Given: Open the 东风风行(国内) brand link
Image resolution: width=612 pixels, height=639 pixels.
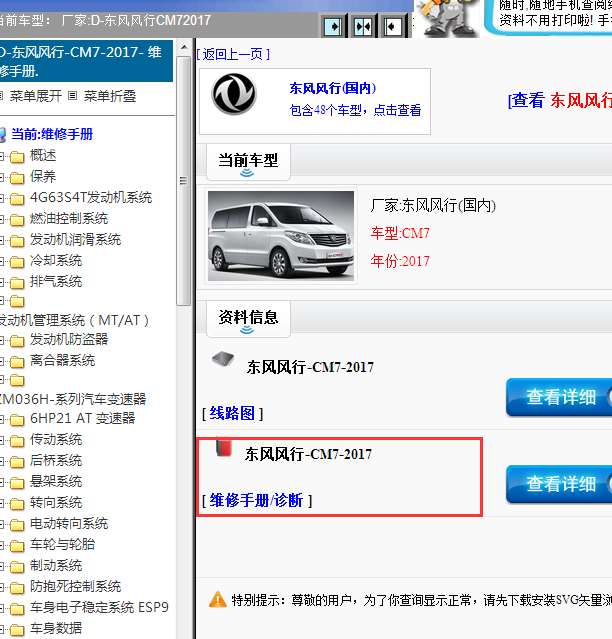Looking at the screenshot, I should pos(332,88).
